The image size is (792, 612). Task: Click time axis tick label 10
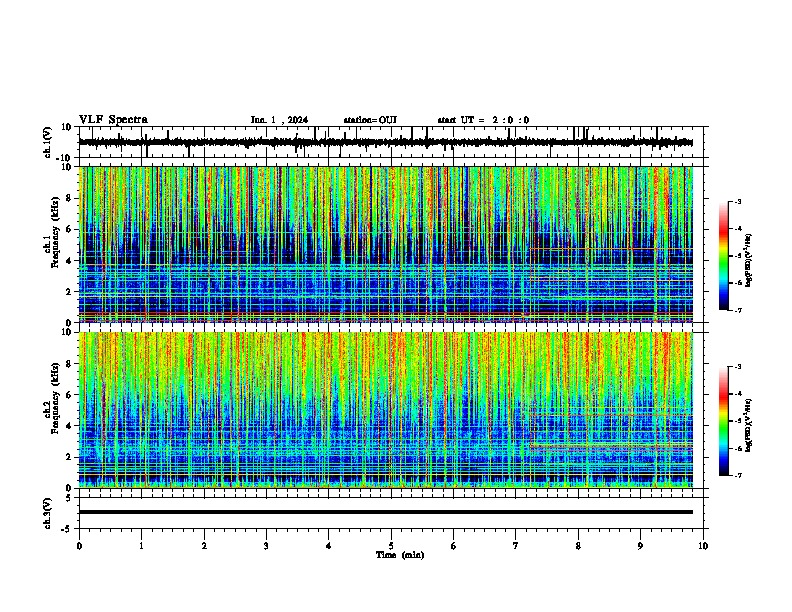tap(703, 546)
